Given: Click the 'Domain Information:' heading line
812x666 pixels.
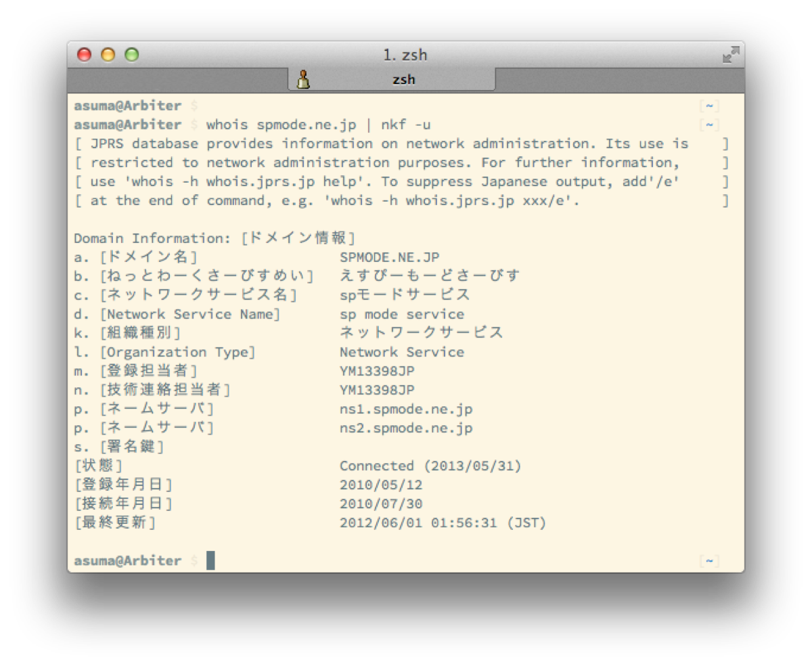Looking at the screenshot, I should coord(215,238).
